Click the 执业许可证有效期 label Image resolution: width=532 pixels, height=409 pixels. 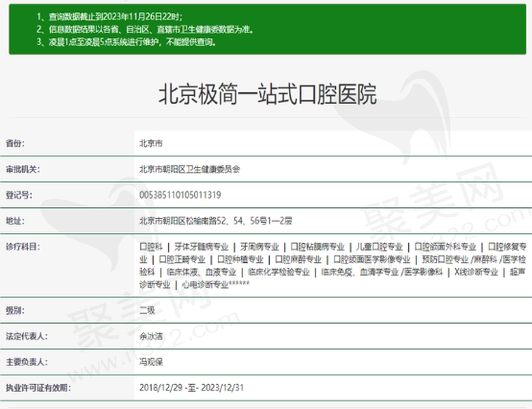38,388
